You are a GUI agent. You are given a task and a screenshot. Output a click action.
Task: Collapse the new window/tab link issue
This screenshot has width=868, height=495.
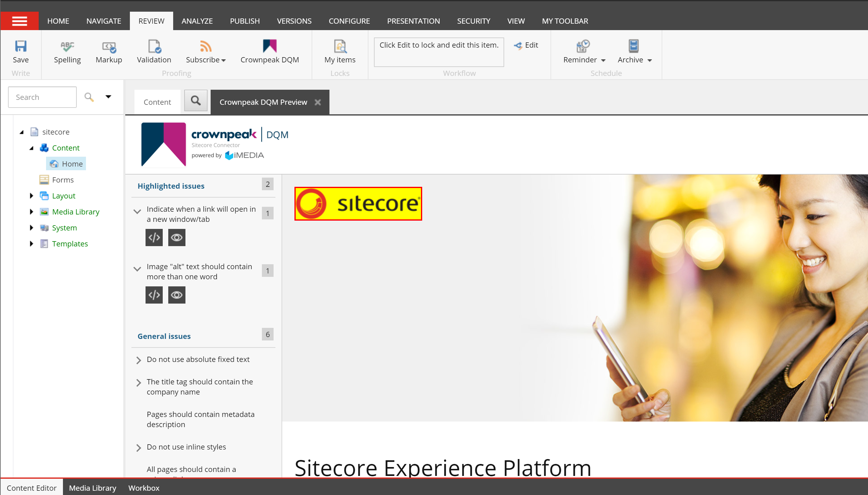(137, 211)
